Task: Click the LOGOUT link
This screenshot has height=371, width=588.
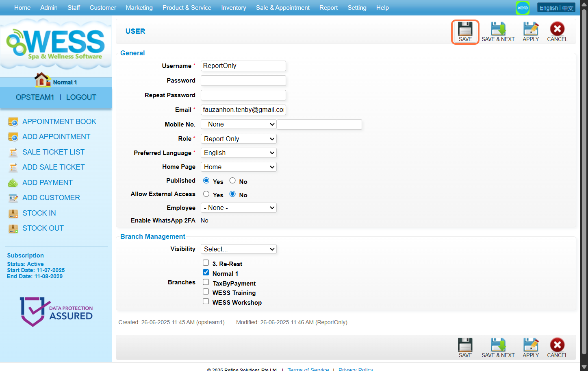Action: pos(81,97)
